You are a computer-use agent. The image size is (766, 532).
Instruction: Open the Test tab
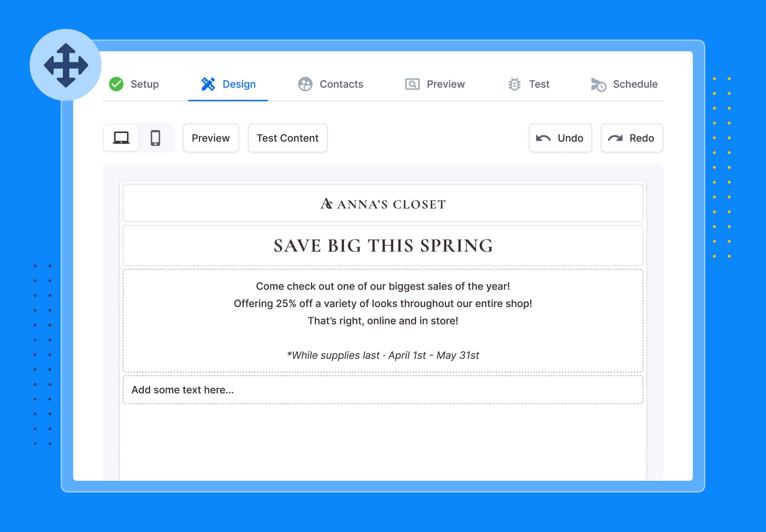click(x=539, y=84)
